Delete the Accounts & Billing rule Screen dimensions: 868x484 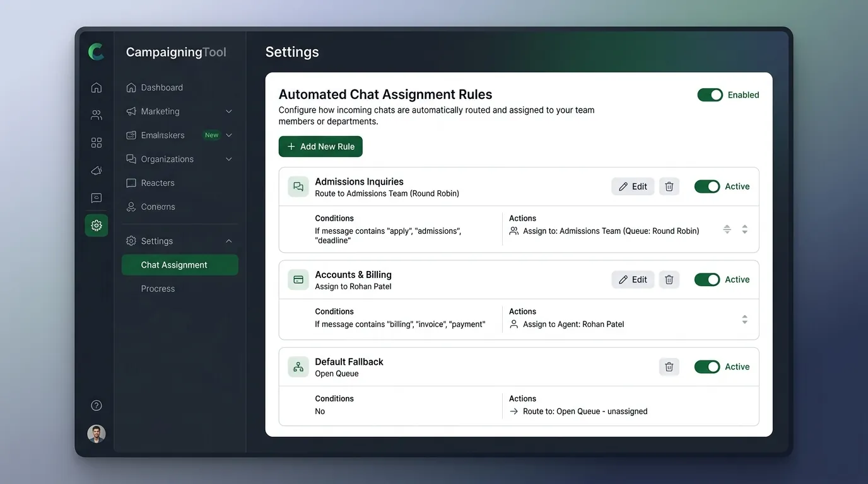pos(669,280)
